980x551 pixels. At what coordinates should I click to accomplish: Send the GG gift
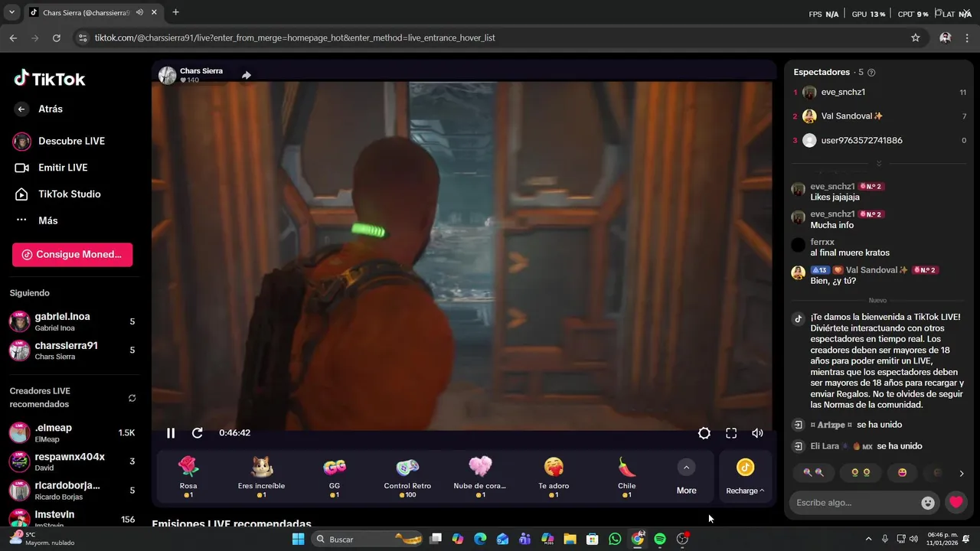click(335, 477)
